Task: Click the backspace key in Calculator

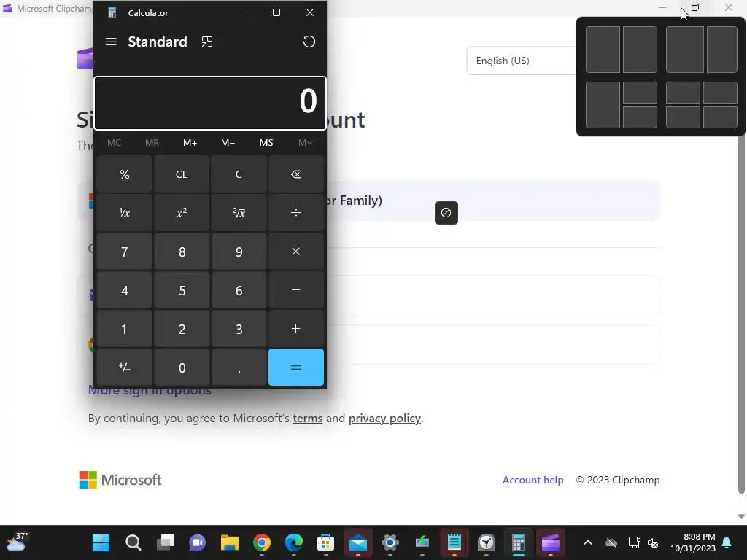Action: pyautogui.click(x=296, y=174)
